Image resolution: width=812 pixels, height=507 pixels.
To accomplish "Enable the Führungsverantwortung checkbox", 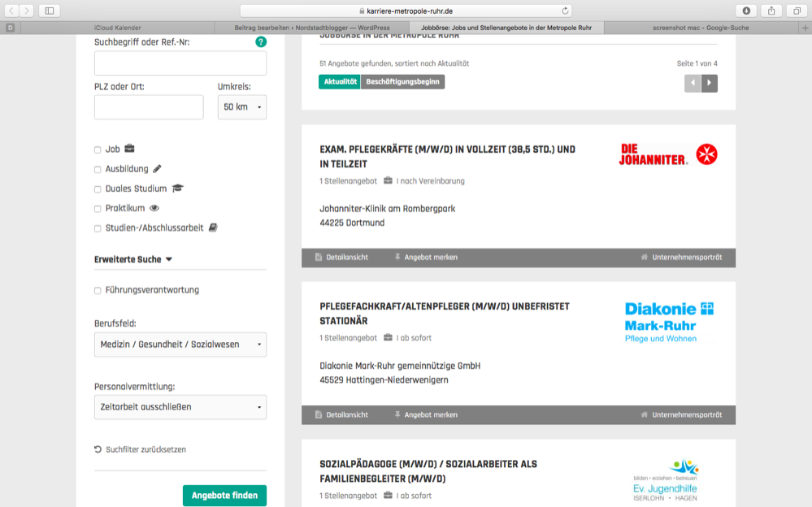I will [98, 291].
